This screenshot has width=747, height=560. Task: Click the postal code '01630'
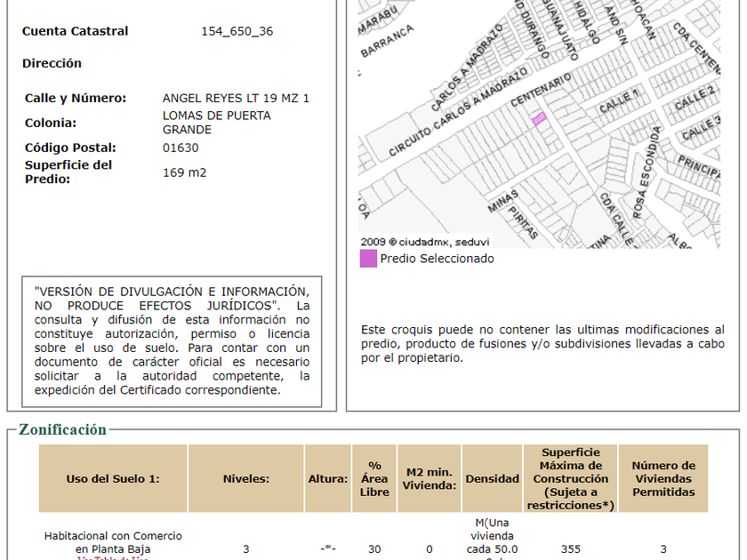point(181,148)
